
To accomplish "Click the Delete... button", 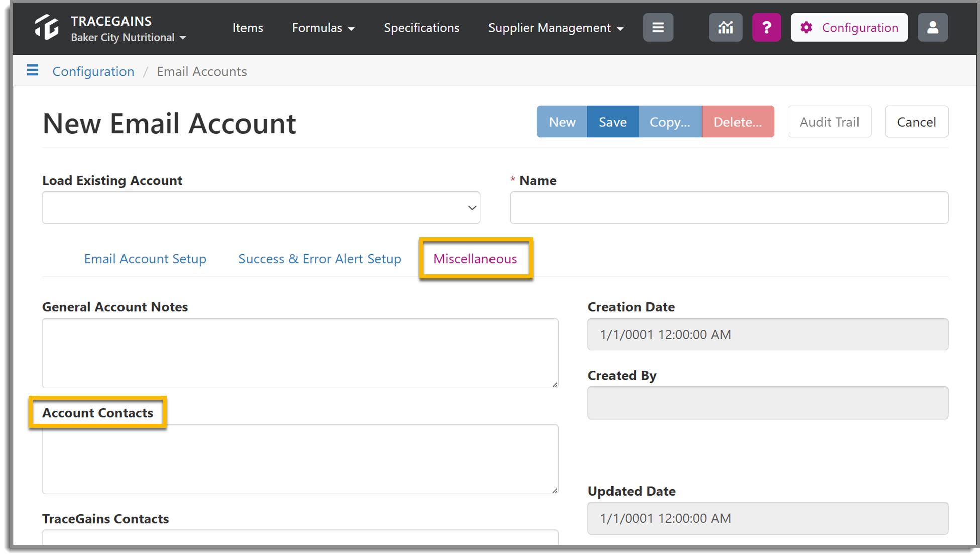I will click(738, 122).
